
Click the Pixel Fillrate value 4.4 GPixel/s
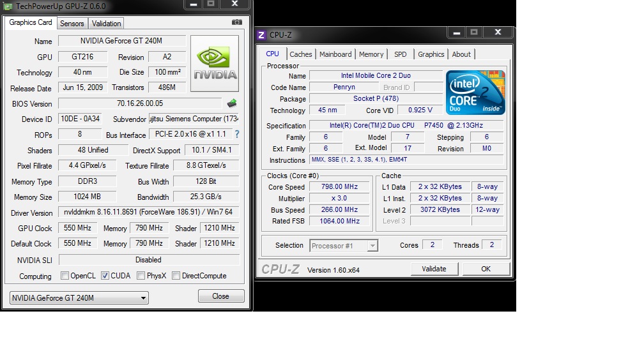click(88, 165)
